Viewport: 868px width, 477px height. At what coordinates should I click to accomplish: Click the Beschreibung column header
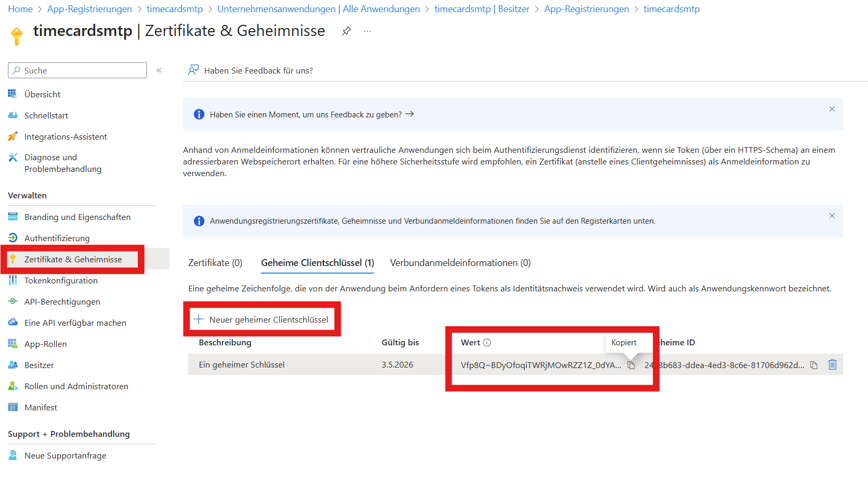click(x=225, y=343)
